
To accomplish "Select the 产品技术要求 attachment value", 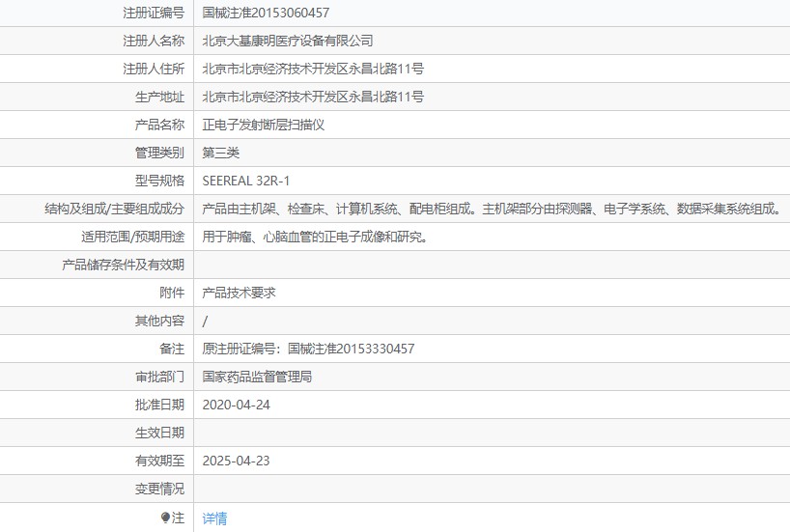I will [239, 293].
